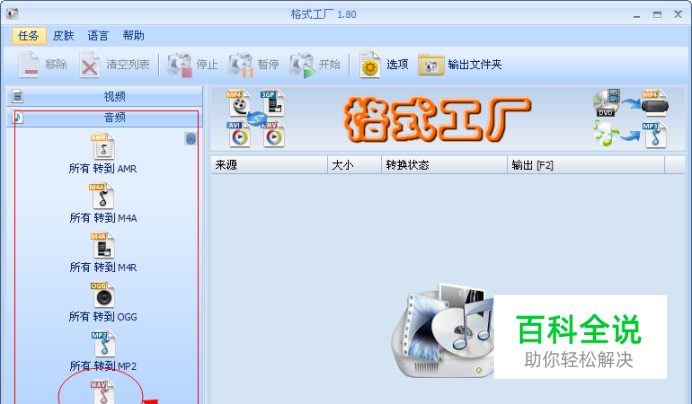Click the AVI banner icon
The height and width of the screenshot is (404, 692).
click(239, 135)
